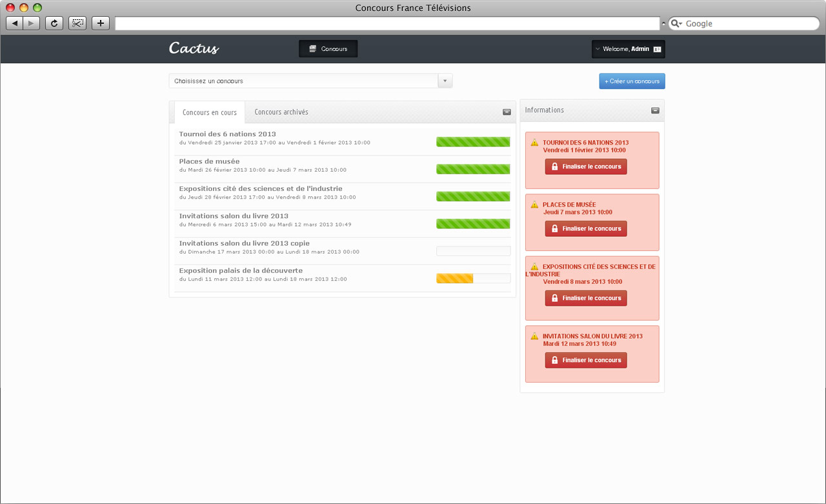Click the browser address bar
826x504 pixels.
387,23
